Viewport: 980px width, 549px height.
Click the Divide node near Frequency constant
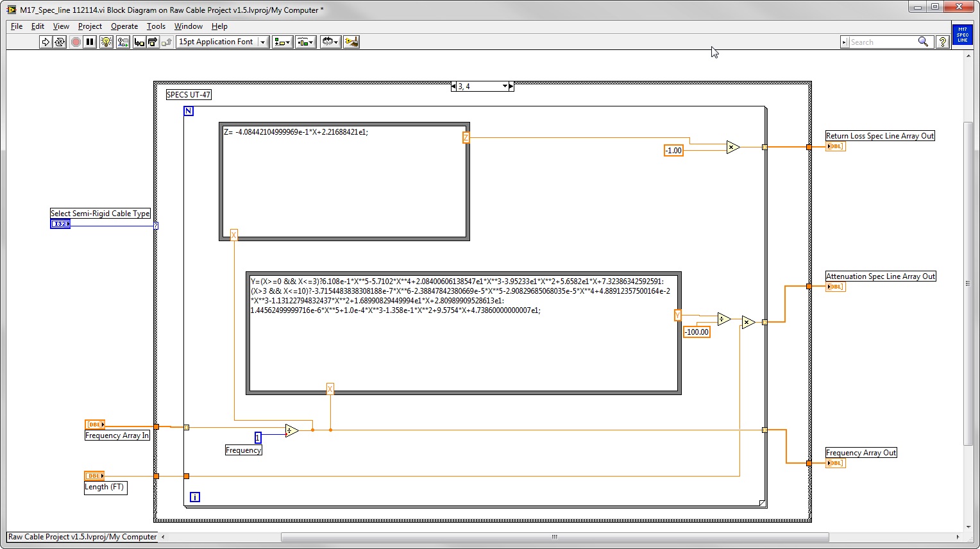292,431
